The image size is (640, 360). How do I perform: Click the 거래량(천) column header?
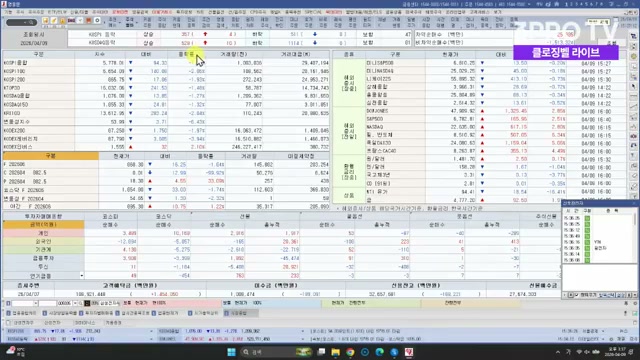pyautogui.click(x=234, y=54)
